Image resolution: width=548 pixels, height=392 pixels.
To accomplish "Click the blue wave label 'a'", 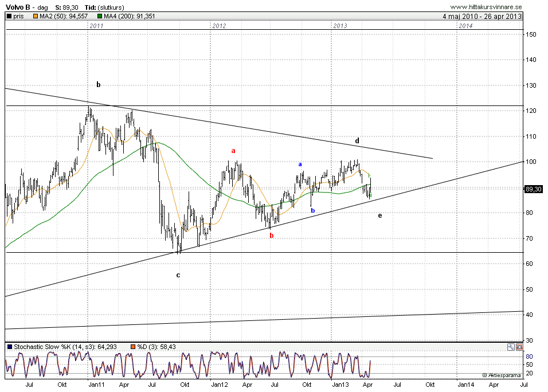I will click(300, 164).
